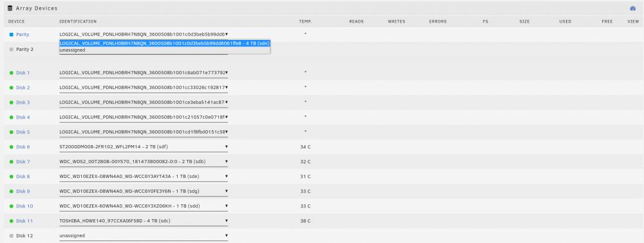This screenshot has width=644, height=243.
Task: Click the Array Devices database icon
Action: point(10,8)
